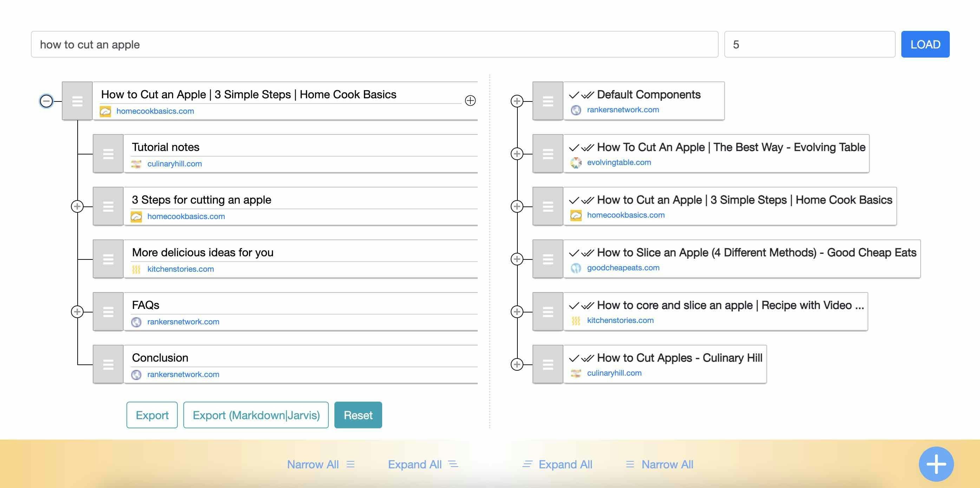
Task: Click the homecookbasics.com favicon on the root node
Action: tap(105, 111)
